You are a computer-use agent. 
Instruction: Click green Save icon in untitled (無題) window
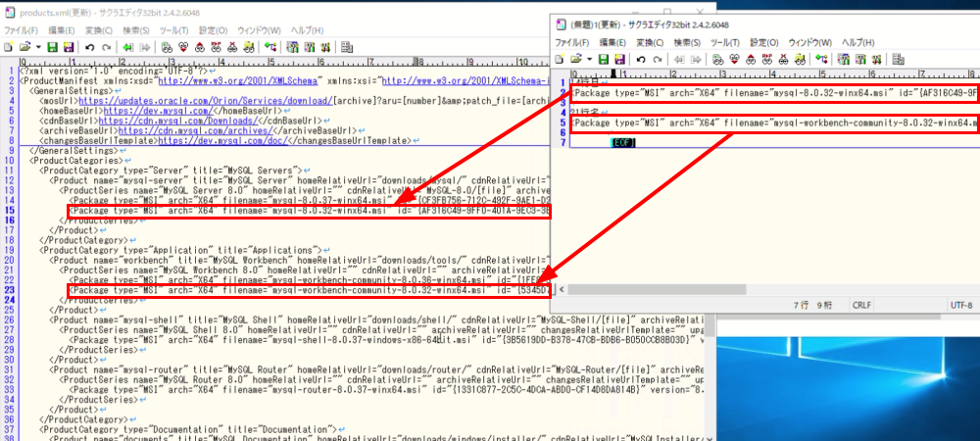(x=605, y=59)
